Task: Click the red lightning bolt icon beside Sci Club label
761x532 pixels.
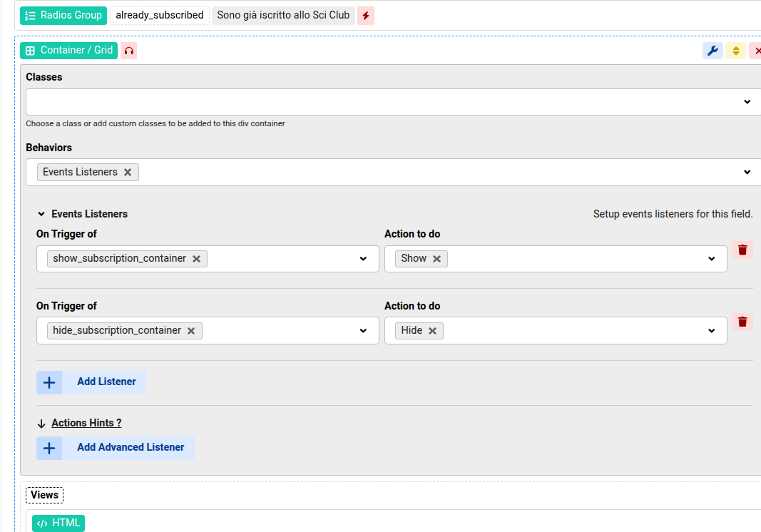Action: point(366,16)
